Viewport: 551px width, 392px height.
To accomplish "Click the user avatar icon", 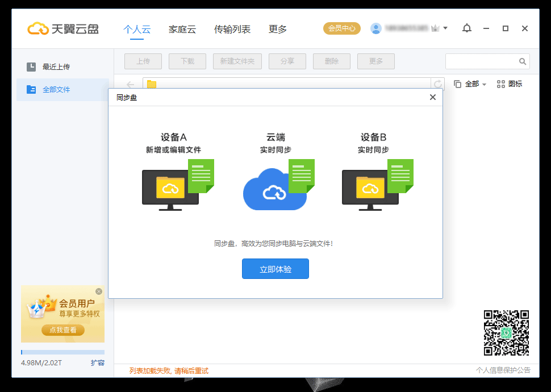I will pos(375,28).
